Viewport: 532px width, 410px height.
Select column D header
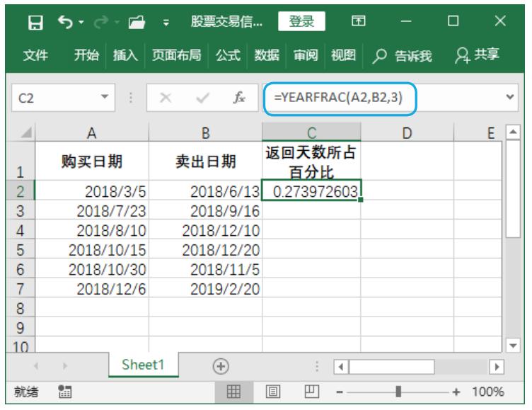(407, 133)
